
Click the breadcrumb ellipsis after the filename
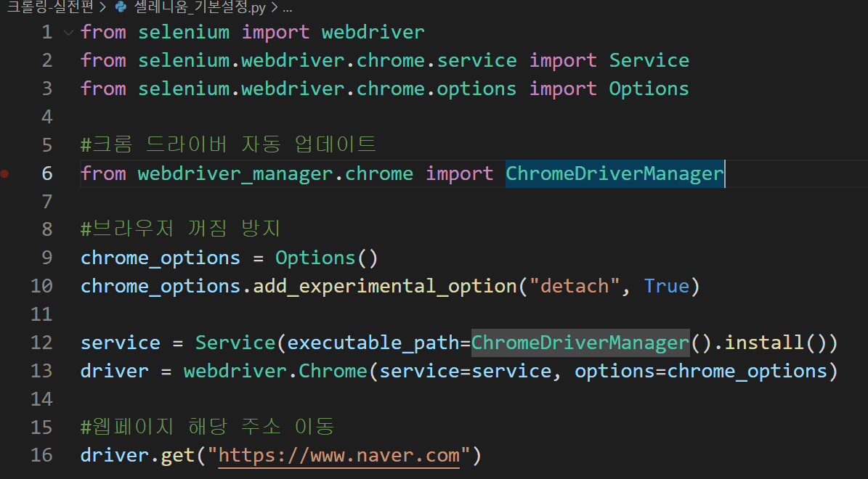pyautogui.click(x=286, y=8)
